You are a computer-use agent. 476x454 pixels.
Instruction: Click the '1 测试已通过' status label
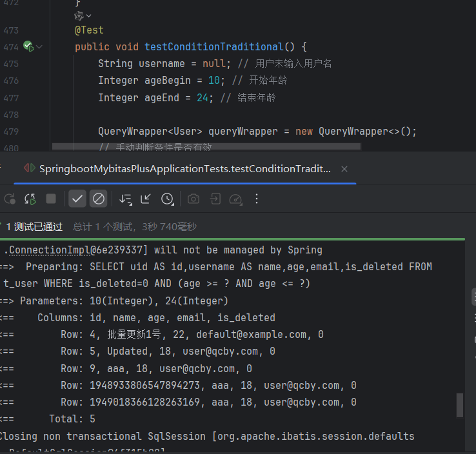pos(34,227)
